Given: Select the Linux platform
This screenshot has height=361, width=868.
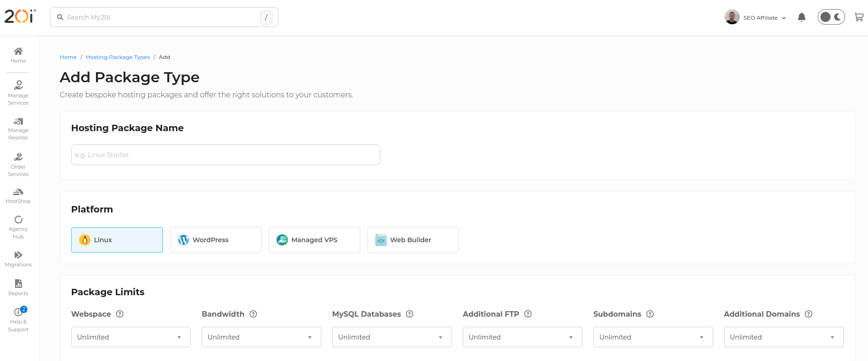Looking at the screenshot, I should click(117, 240).
